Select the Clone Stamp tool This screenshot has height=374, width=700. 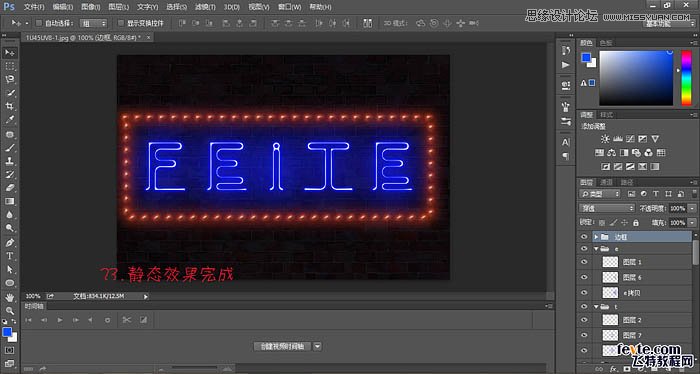pos(9,161)
